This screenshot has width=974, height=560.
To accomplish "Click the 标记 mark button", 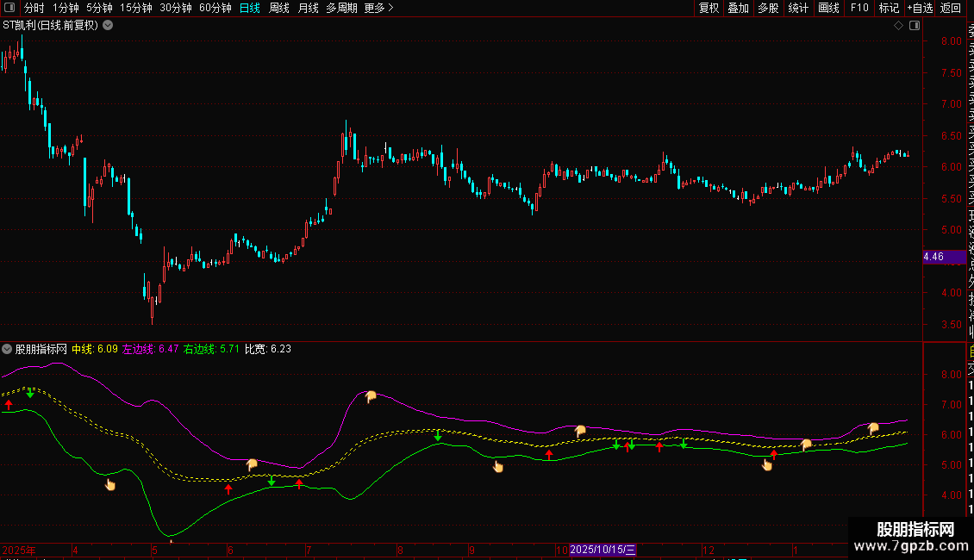I will click(x=889, y=8).
